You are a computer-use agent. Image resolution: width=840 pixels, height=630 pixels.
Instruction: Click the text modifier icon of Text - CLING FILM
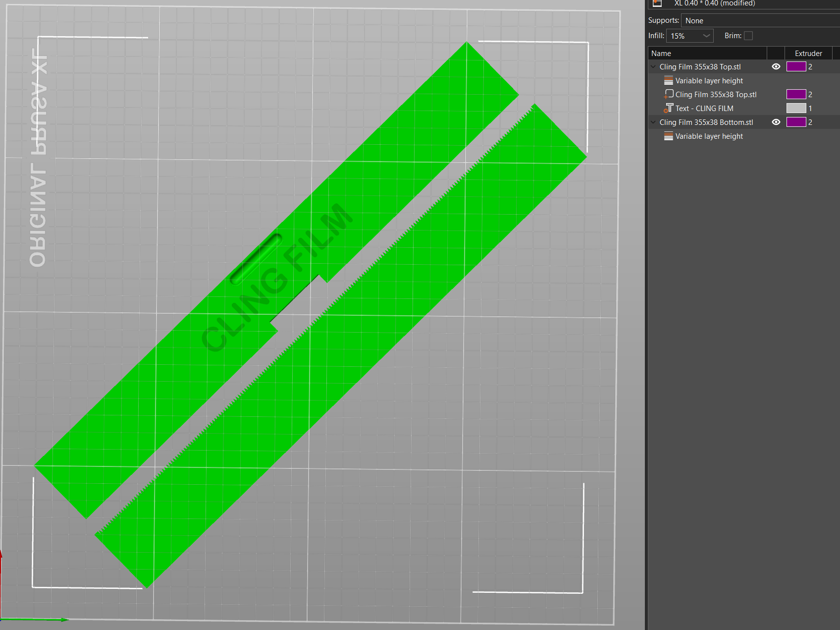(669, 108)
